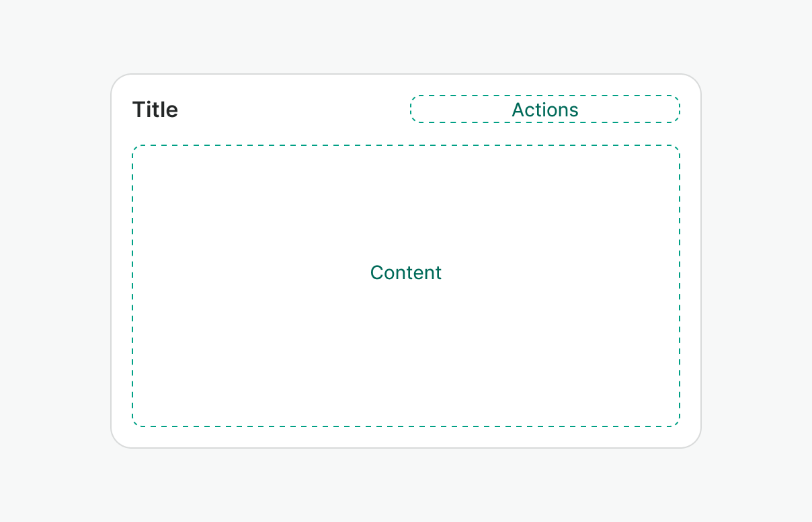Click the Content label text
This screenshot has width=812, height=522.
[406, 272]
